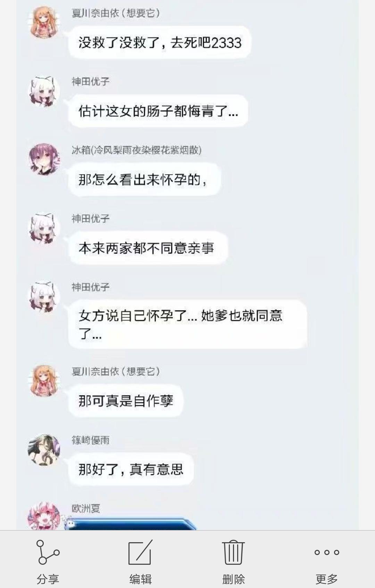
Task: Select message 估计这女的肠子都悔青了
Action: click(x=158, y=111)
